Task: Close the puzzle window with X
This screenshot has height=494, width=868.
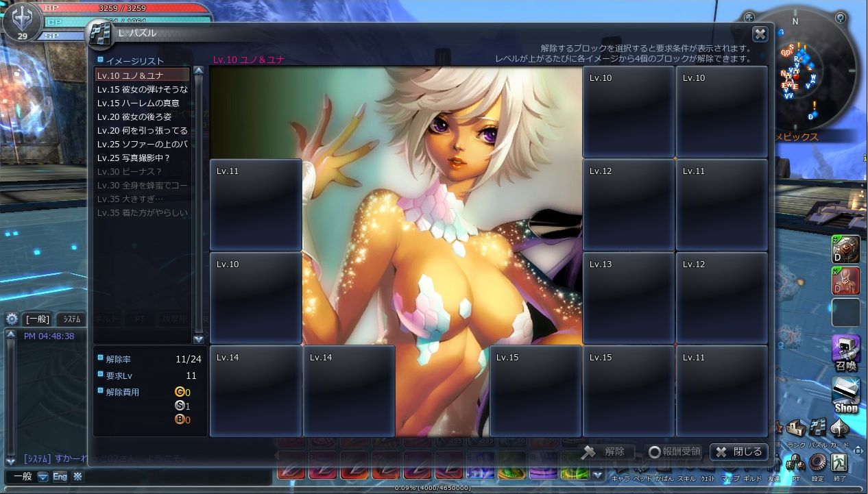Action: 760,34
